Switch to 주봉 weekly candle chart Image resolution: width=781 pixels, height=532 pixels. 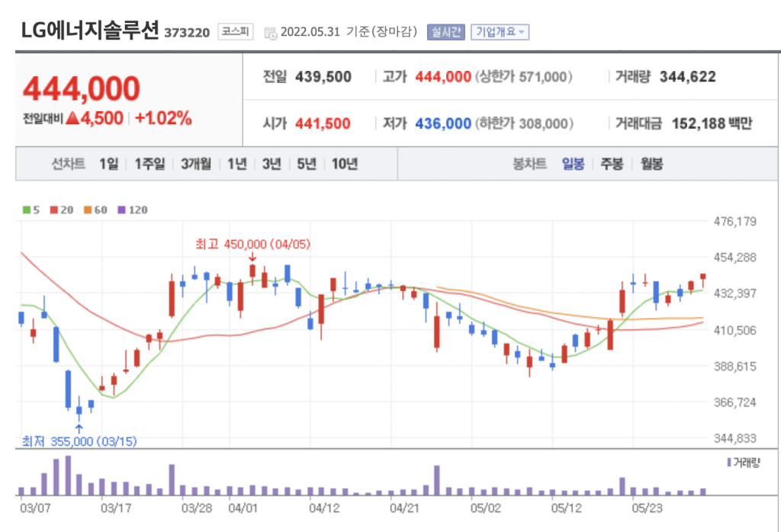pos(612,164)
